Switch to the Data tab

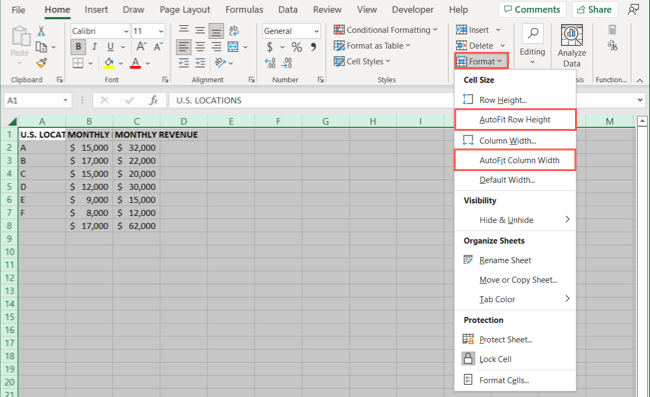coord(288,10)
